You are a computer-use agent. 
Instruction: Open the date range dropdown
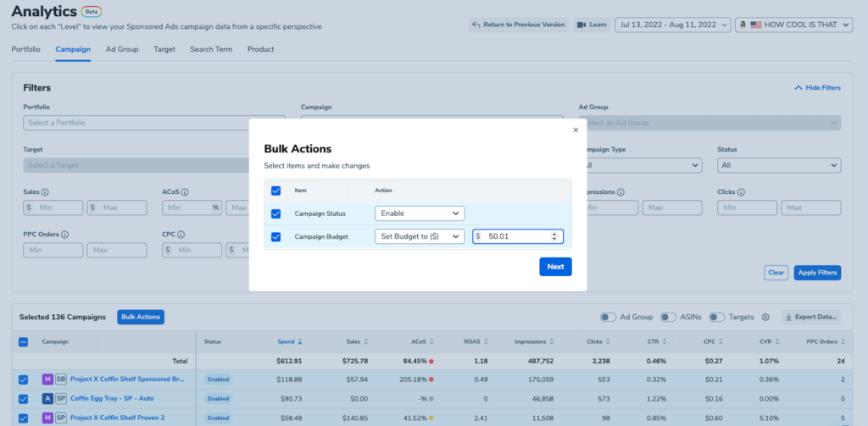tap(672, 25)
